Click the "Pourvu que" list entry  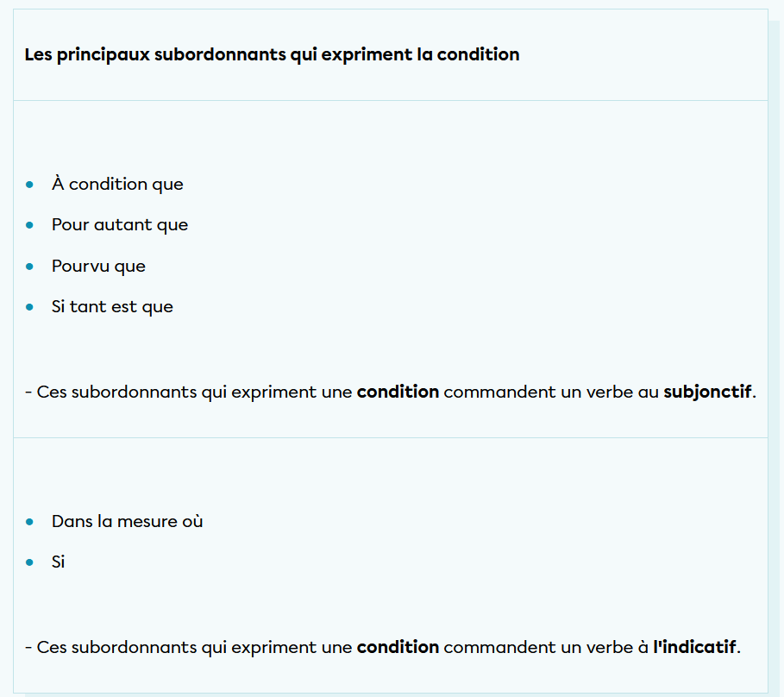click(98, 266)
